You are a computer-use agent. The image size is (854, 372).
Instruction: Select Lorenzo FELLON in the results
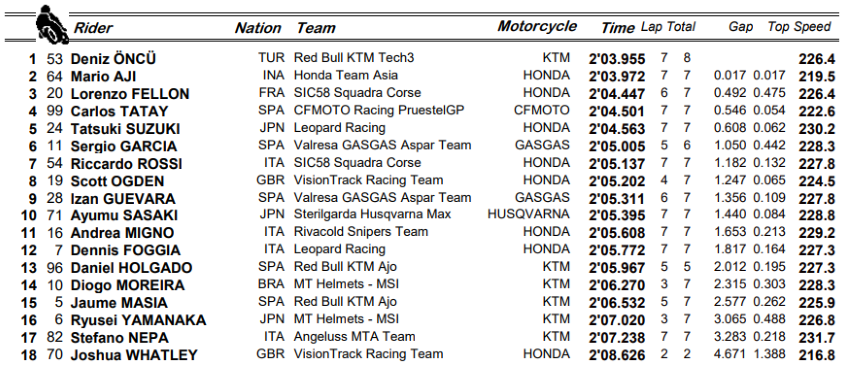click(130, 94)
